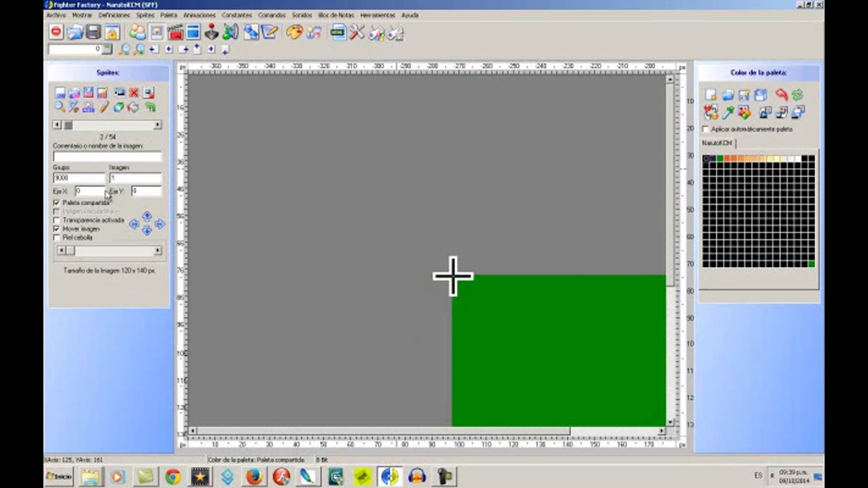
Task: Move image down with blue arrow
Action: [146, 231]
